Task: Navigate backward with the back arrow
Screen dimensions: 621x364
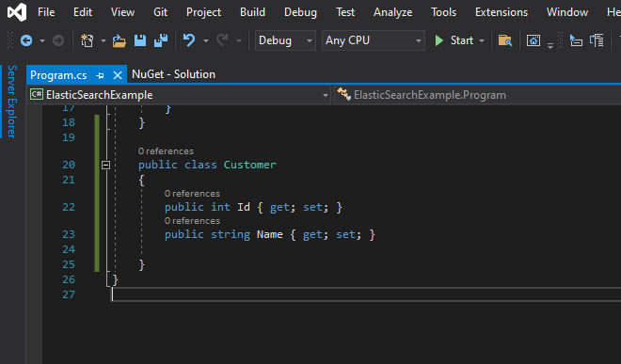Action: (x=26, y=40)
